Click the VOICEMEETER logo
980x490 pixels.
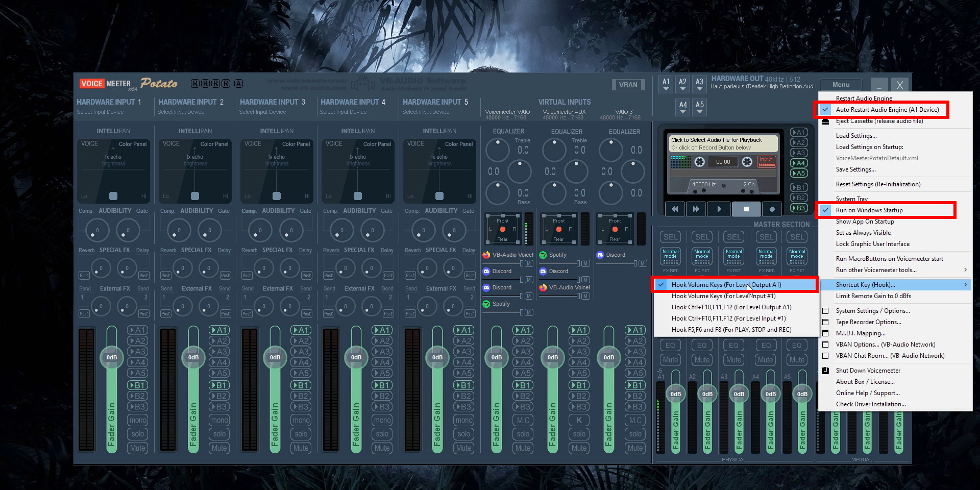pyautogui.click(x=105, y=84)
